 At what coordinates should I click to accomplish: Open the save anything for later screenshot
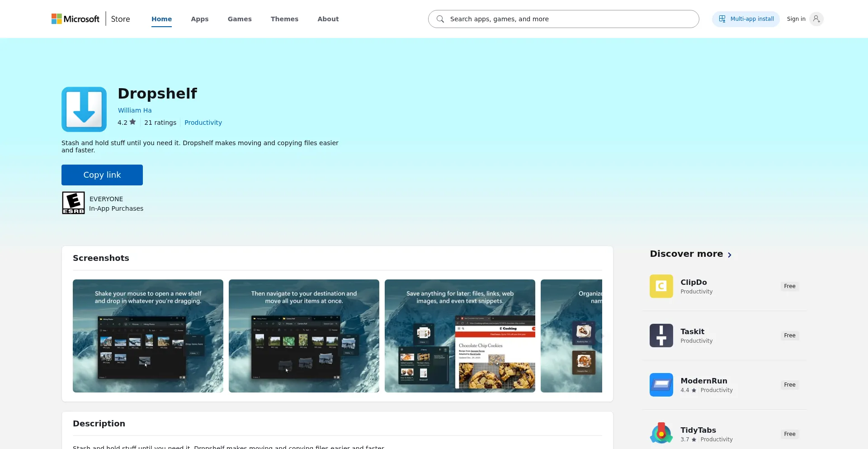tap(460, 336)
